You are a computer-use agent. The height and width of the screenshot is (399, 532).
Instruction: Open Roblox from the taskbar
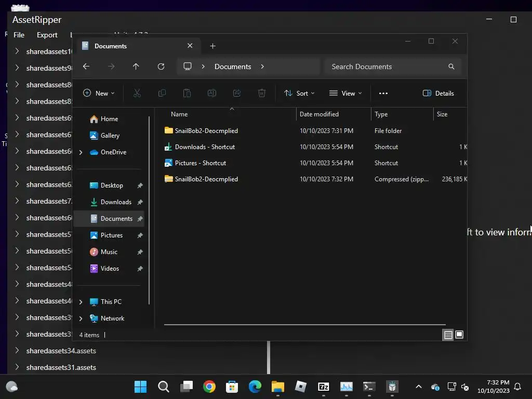click(301, 387)
